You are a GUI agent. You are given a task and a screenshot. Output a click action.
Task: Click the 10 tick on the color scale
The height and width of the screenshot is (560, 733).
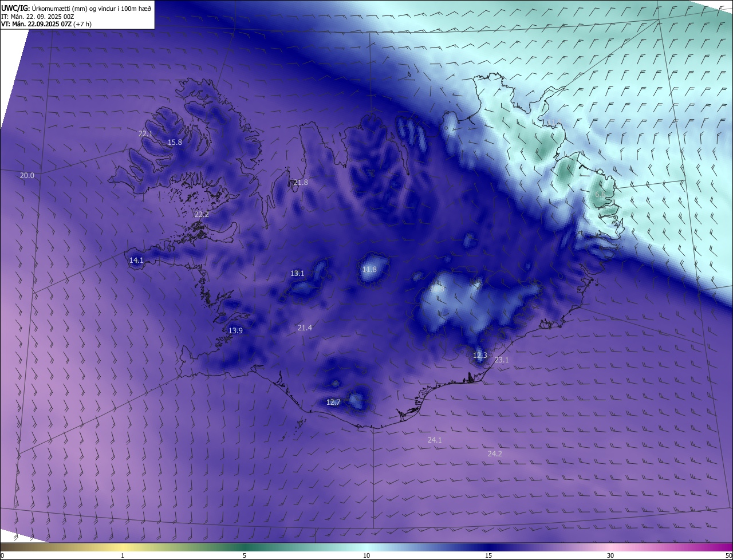[366, 555]
